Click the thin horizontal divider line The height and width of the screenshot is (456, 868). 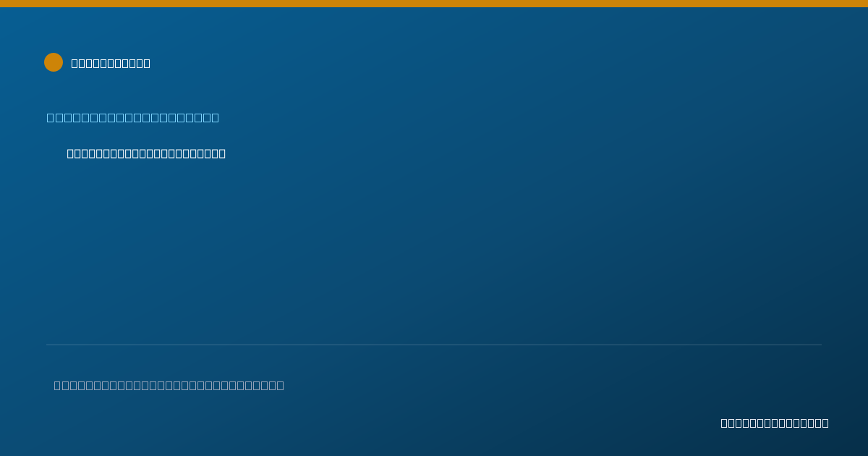434,345
